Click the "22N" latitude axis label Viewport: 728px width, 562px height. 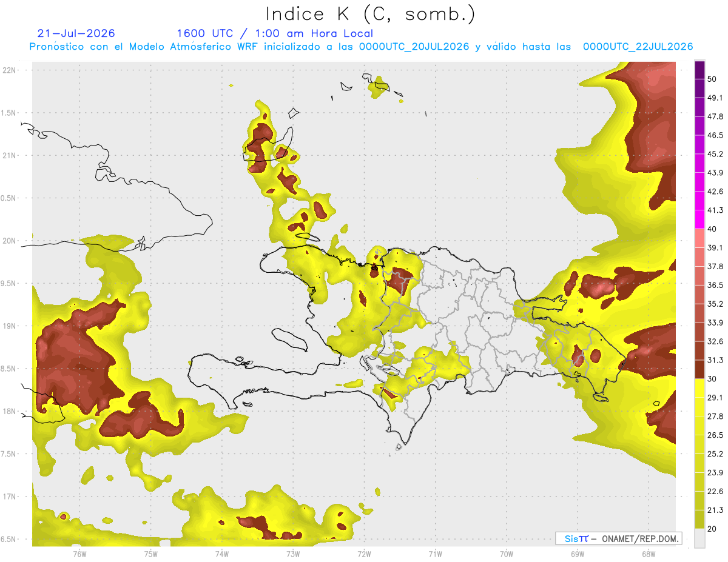click(x=10, y=70)
